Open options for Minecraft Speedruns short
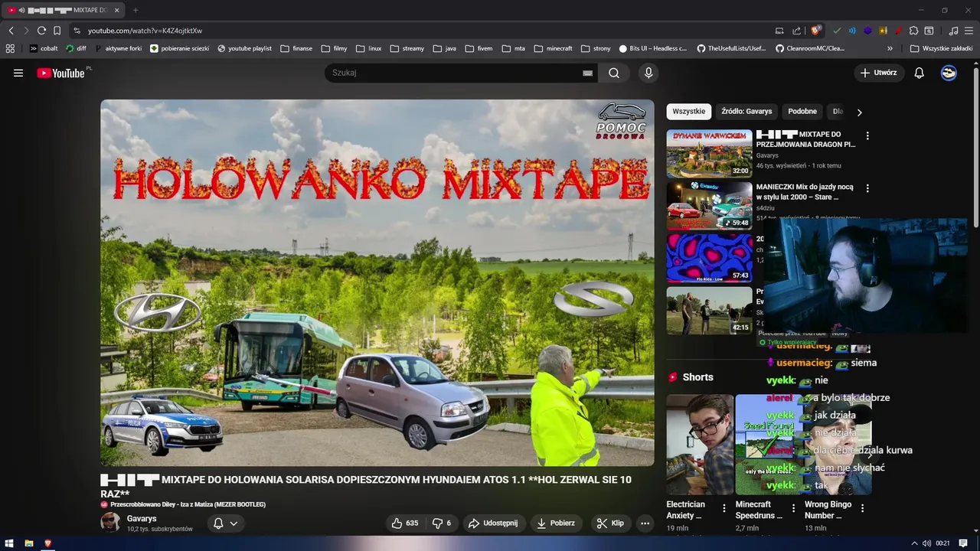The height and width of the screenshot is (551, 980). coord(793,508)
